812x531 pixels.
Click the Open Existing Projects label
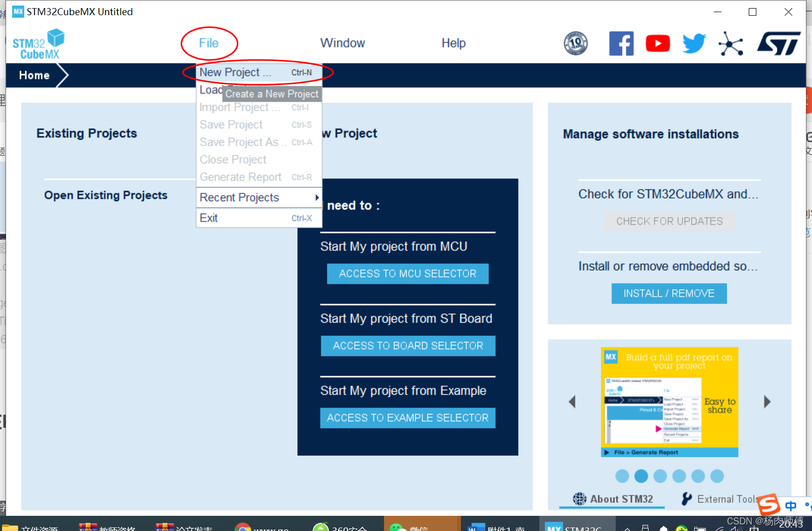coord(106,195)
